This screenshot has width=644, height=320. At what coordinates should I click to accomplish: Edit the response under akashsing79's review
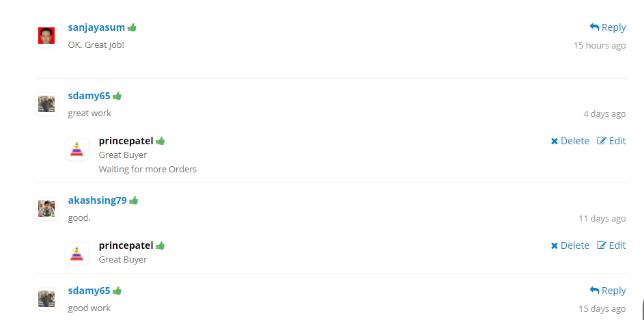click(x=611, y=245)
